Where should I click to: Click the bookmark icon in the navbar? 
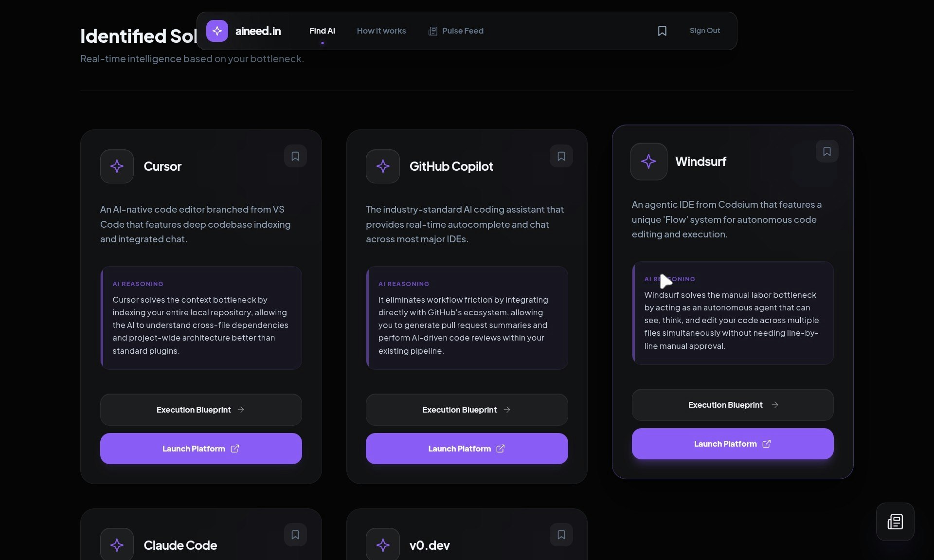[662, 31]
